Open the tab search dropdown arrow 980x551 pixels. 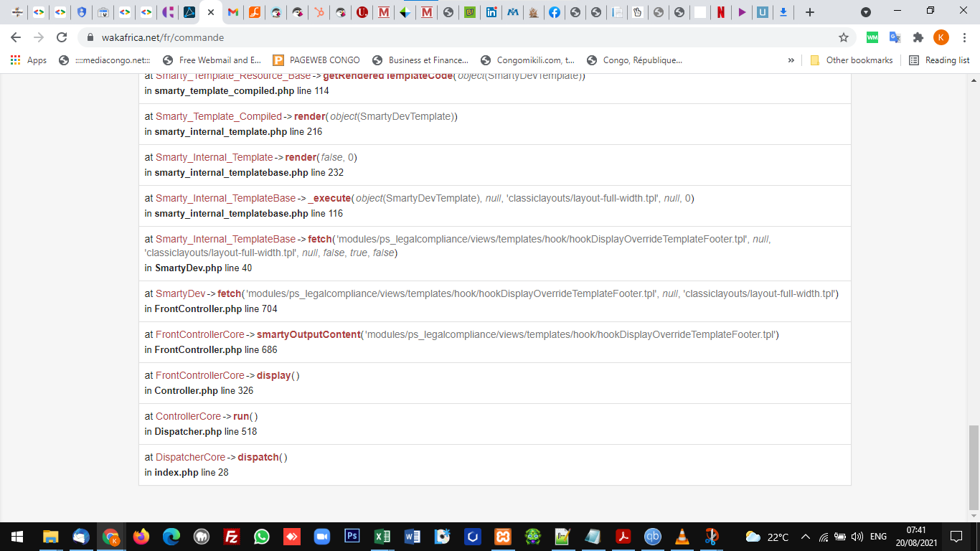coord(866,12)
